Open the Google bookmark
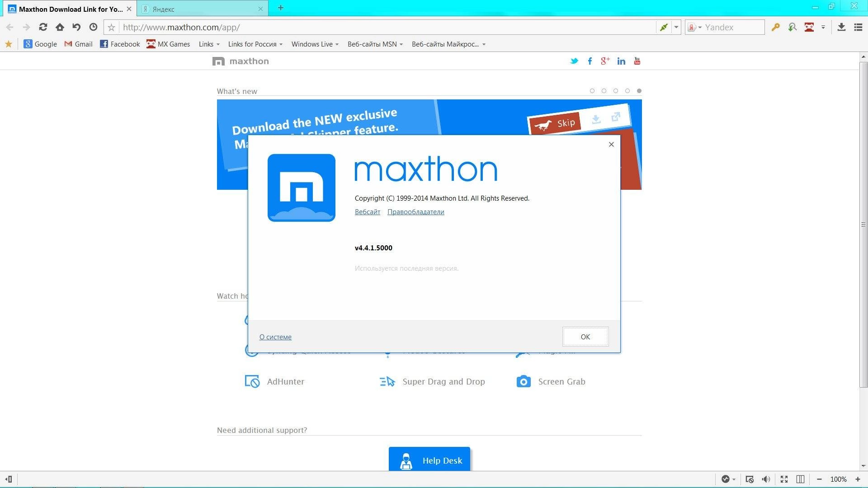Viewport: 868px width, 488px height. pyautogui.click(x=40, y=44)
